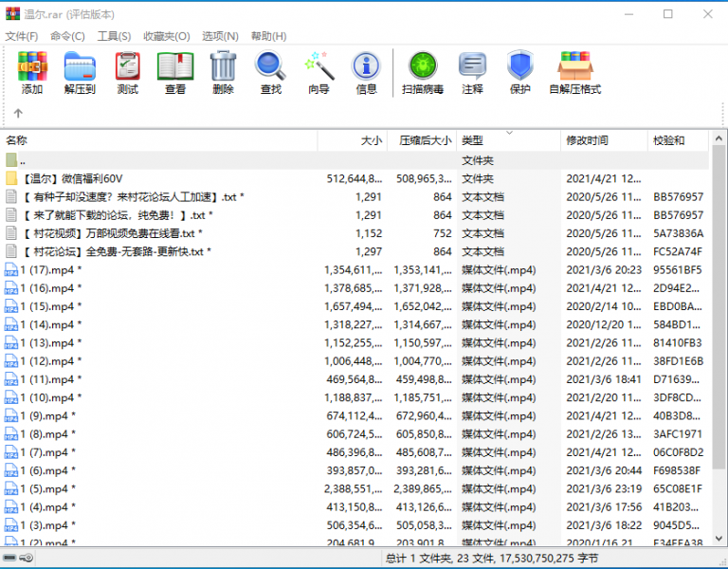This screenshot has width=728, height=569.
Task: Go up one folder level arrow
Action: click(x=18, y=114)
